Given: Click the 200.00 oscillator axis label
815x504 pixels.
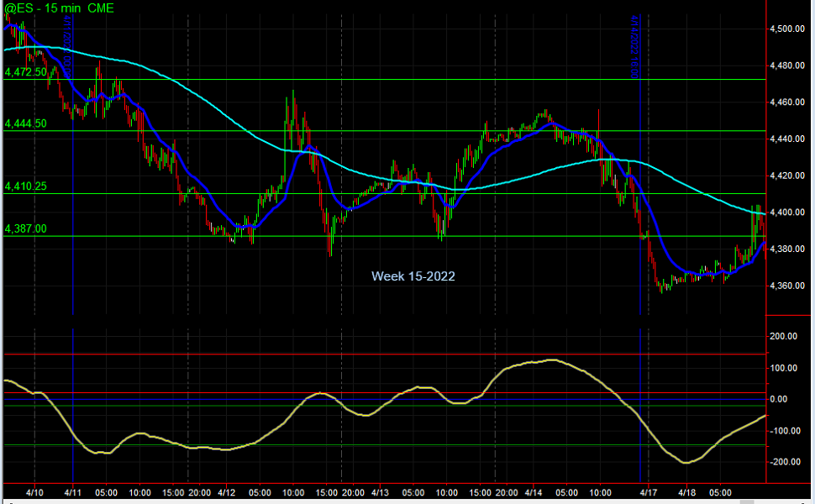Looking at the screenshot, I should coord(783,336).
